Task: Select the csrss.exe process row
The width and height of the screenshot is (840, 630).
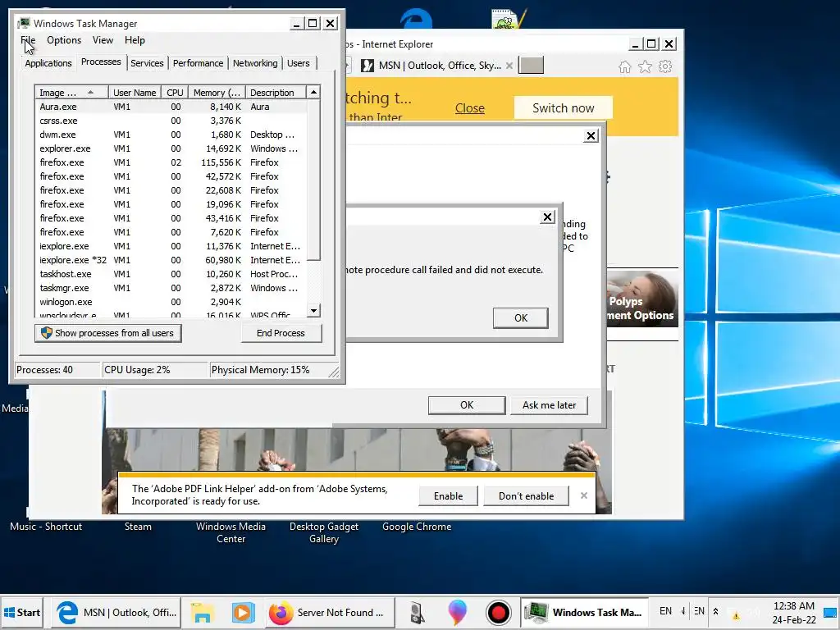Action: click(x=171, y=121)
